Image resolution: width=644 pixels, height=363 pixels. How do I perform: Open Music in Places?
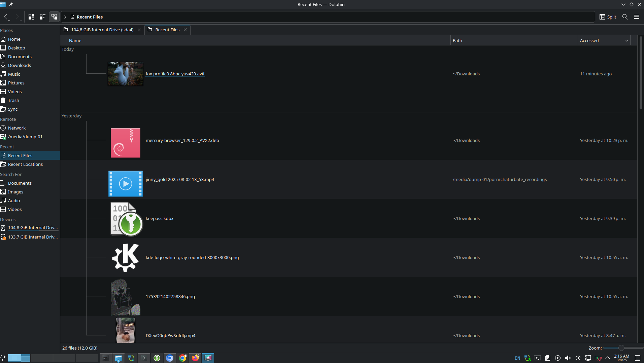tap(30, 74)
